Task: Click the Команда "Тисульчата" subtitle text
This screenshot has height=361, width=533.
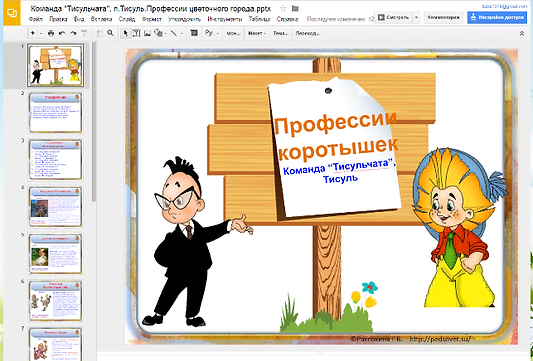Action: pos(339,171)
